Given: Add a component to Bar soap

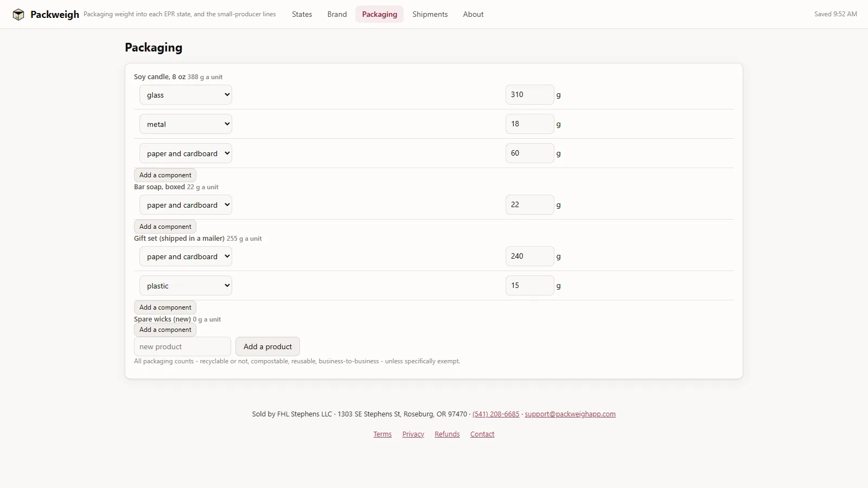Looking at the screenshot, I should click(x=165, y=227).
